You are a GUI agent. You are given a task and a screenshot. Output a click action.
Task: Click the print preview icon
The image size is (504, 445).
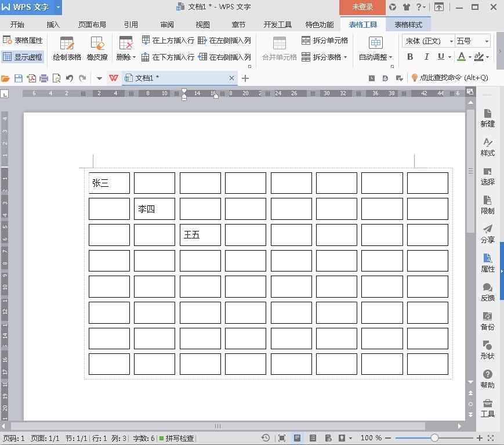[x=57, y=78]
